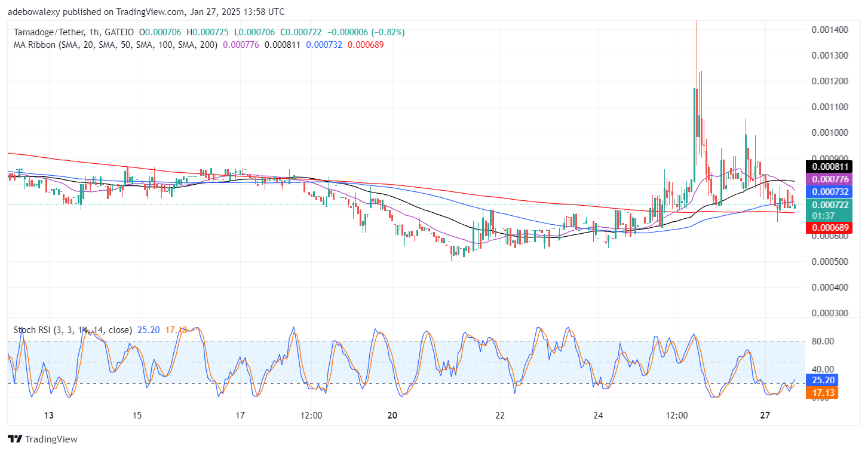Image resolution: width=868 pixels, height=452 pixels.
Task: Select the Tamadoge/Tether symbol title
Action: pyautogui.click(x=48, y=32)
